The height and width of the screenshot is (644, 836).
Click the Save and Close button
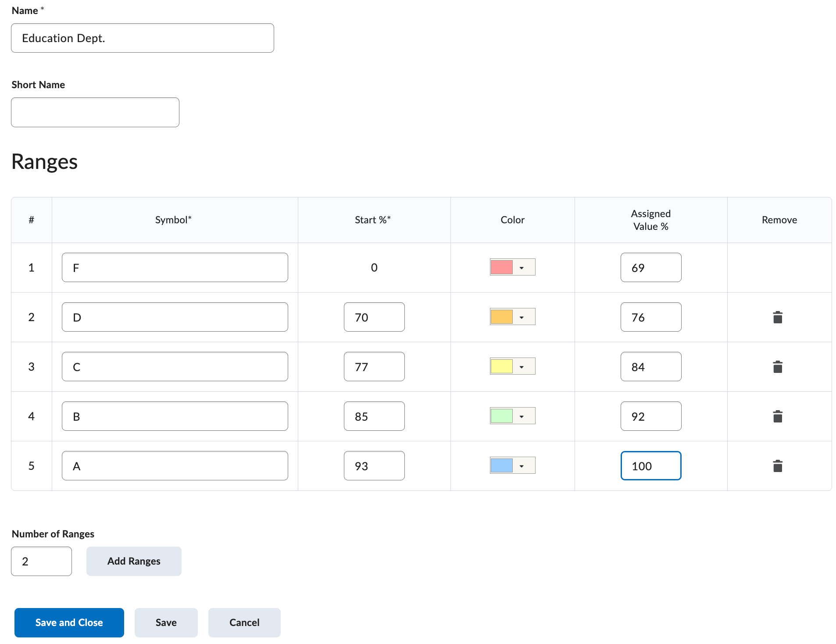point(69,623)
